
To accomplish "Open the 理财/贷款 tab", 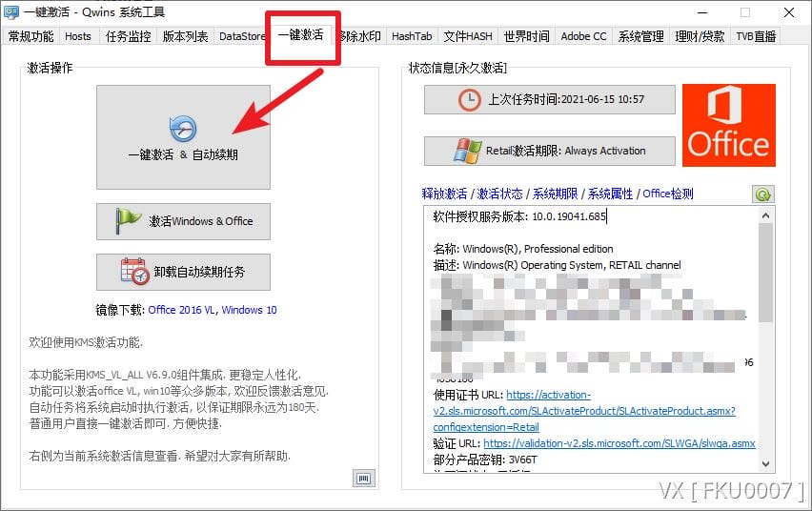I will pyautogui.click(x=700, y=36).
